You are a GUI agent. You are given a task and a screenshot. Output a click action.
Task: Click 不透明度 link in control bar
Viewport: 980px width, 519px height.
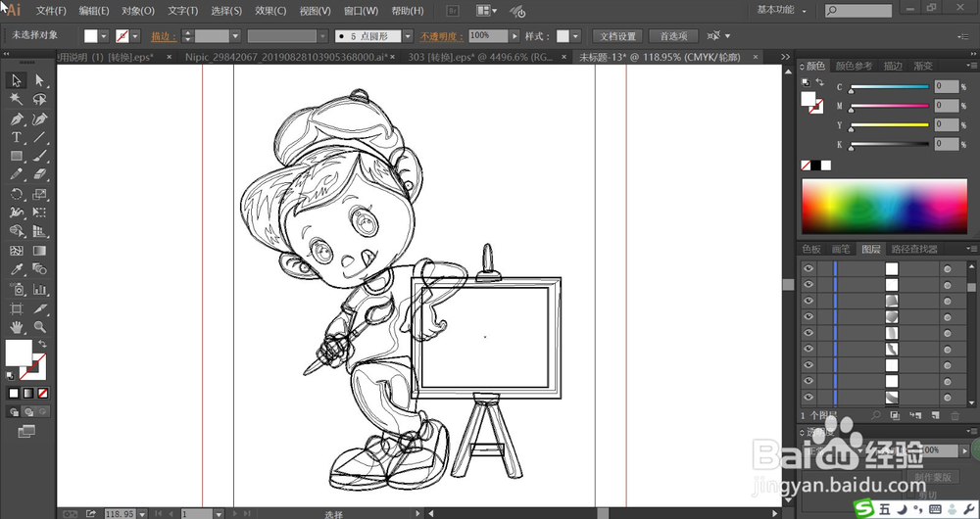441,37
